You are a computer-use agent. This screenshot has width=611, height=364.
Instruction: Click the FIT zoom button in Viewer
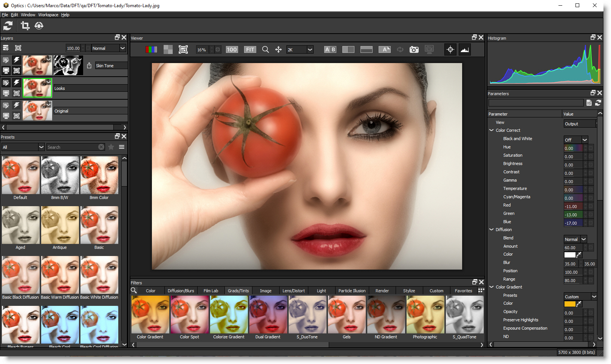click(250, 49)
